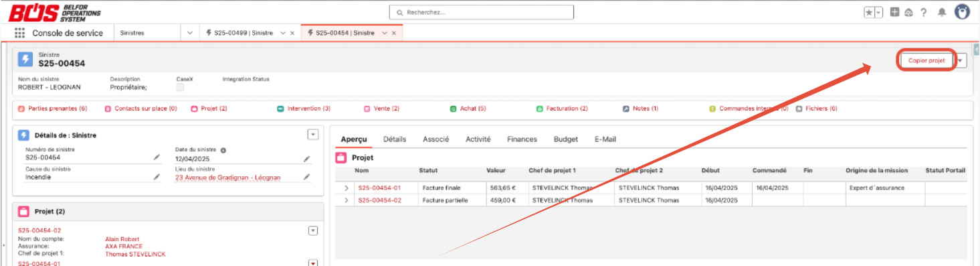The width and height of the screenshot is (980, 266).
Task: Edit Lieu du sinistre pencil icon
Action: point(306,177)
